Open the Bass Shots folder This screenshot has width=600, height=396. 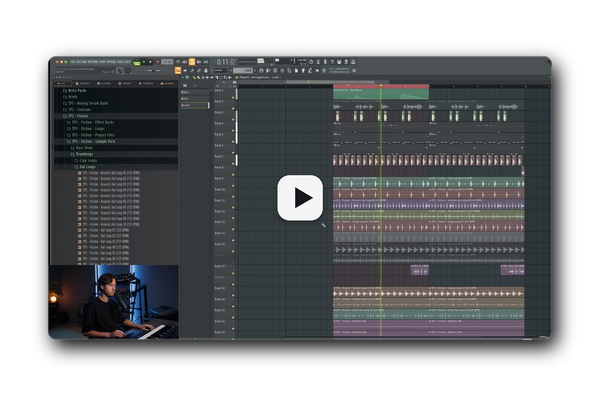(82, 148)
